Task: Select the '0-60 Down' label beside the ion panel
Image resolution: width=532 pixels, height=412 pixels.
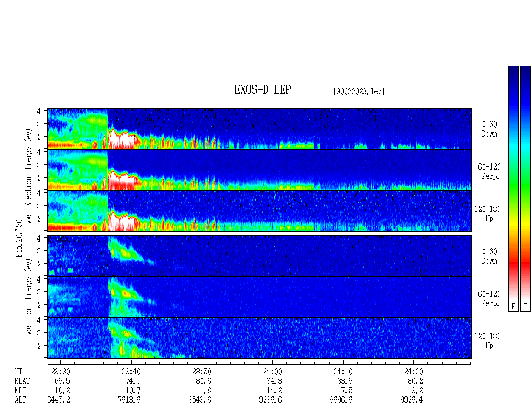Action: (489, 256)
